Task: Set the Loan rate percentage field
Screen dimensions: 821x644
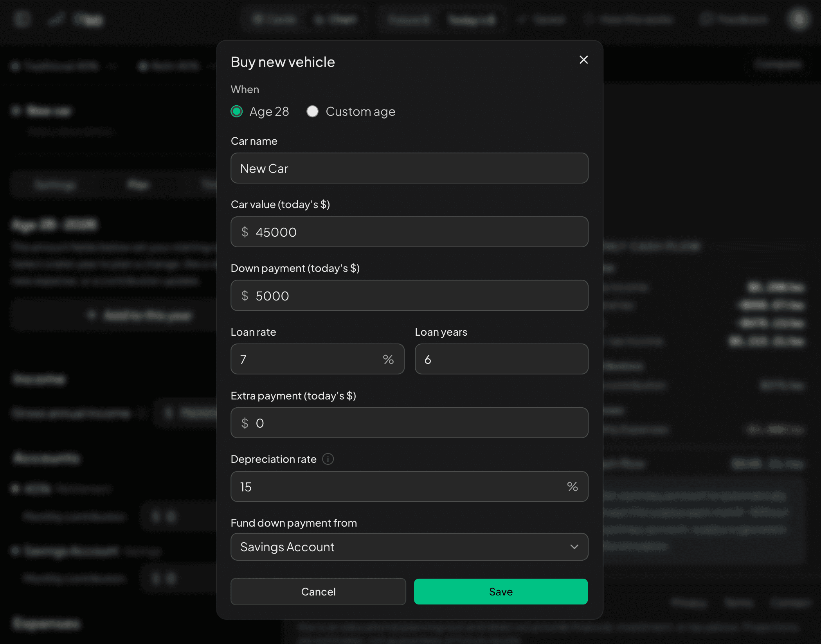Action: (x=317, y=359)
